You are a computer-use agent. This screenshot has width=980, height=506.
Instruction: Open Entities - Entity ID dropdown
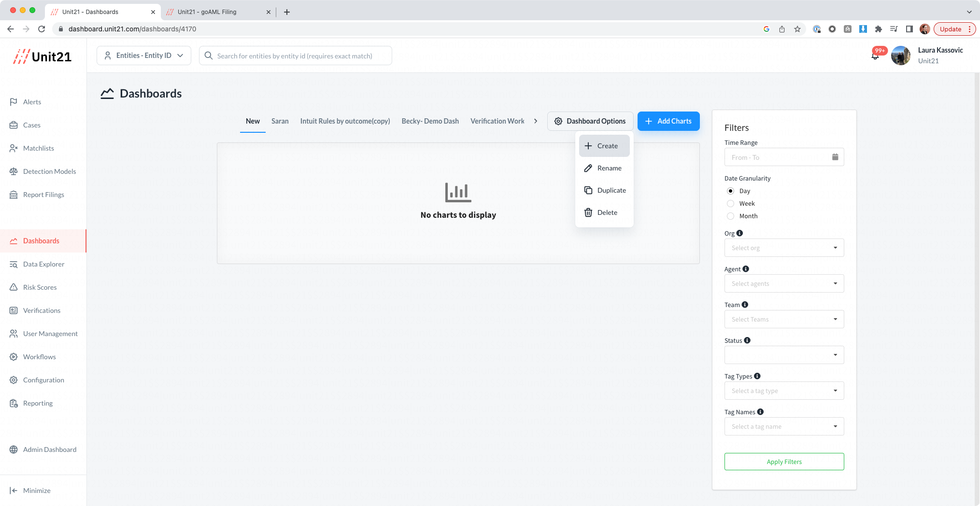(144, 56)
